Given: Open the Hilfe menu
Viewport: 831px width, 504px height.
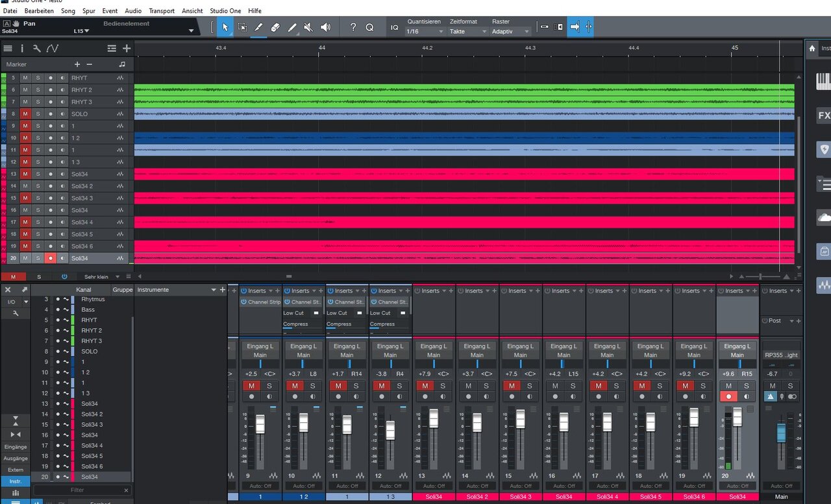Looking at the screenshot, I should point(255,11).
